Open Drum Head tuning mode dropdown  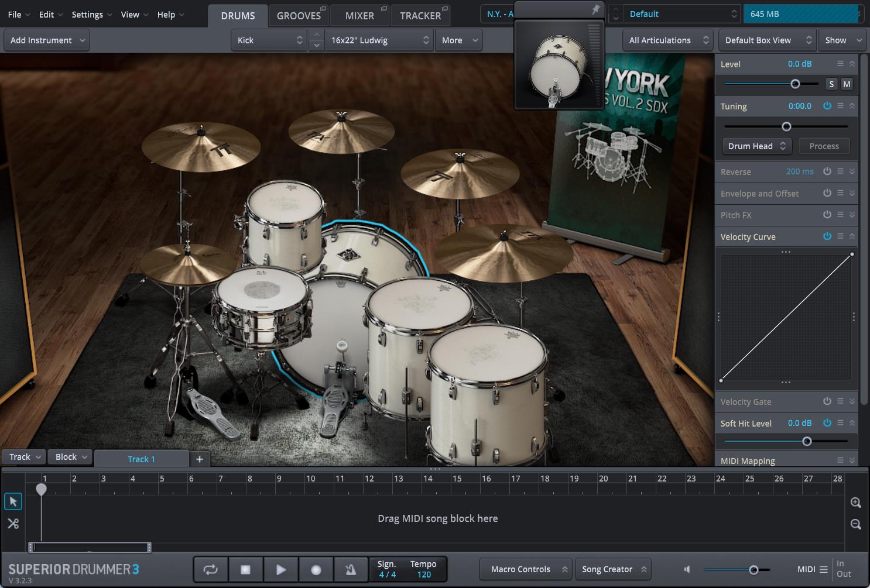(x=757, y=146)
